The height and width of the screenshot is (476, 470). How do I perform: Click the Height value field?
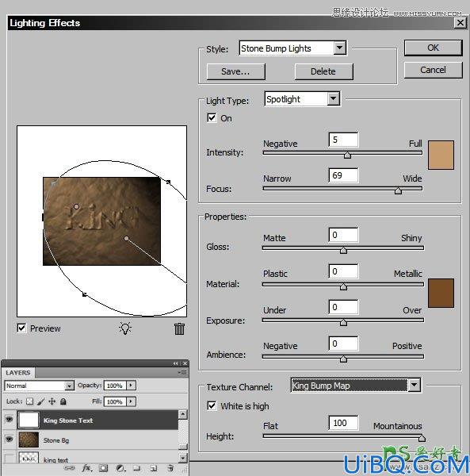coord(343,423)
